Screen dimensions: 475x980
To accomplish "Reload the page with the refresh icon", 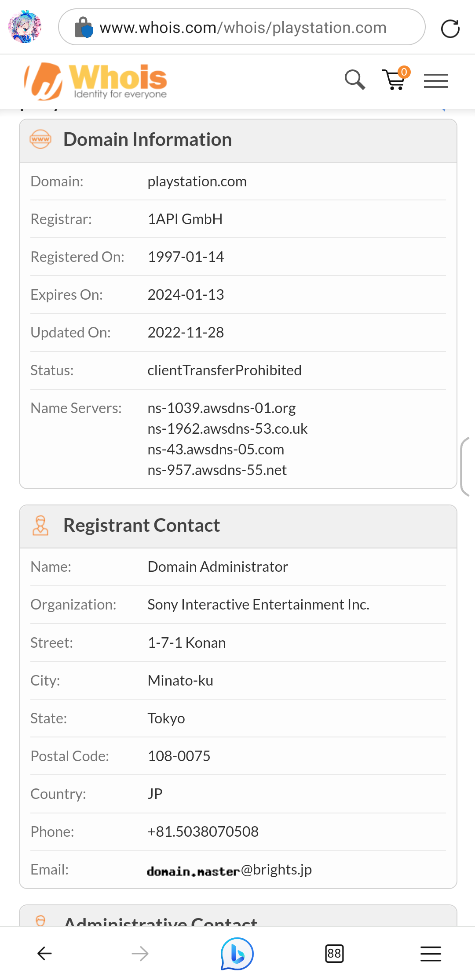I will pyautogui.click(x=450, y=29).
